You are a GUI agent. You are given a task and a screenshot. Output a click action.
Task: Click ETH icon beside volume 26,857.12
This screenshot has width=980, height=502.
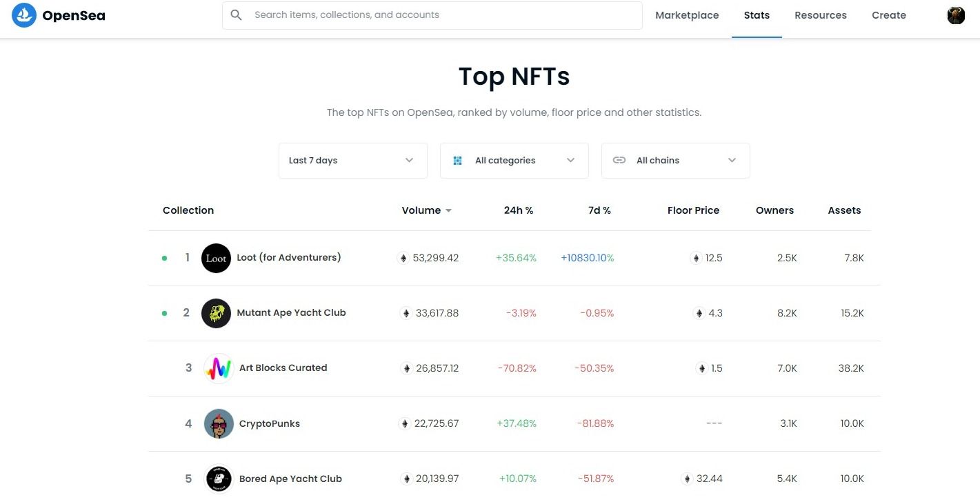click(406, 368)
